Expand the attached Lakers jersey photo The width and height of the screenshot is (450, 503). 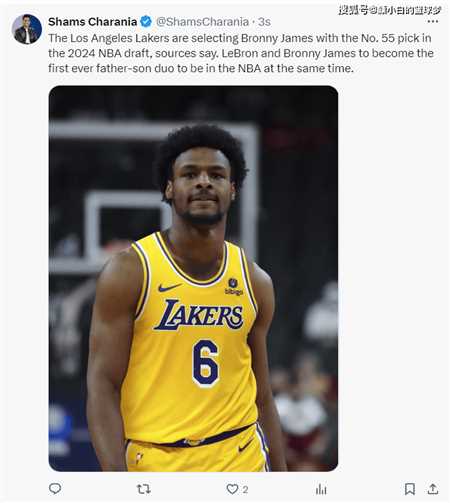[193, 278]
